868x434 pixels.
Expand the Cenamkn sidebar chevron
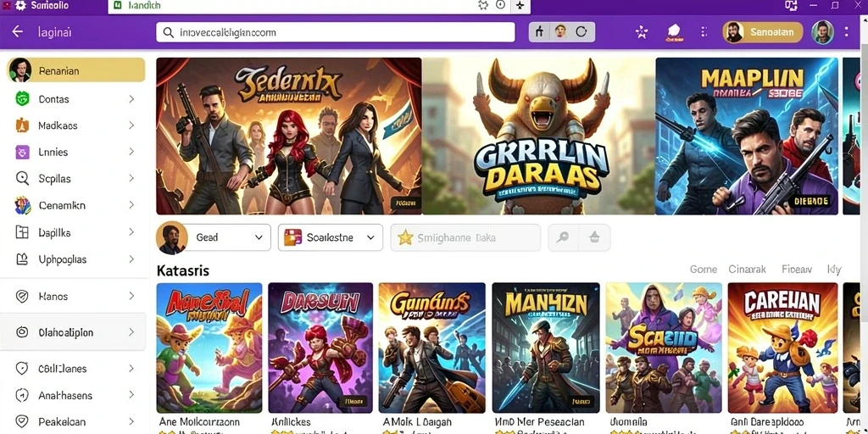131,205
